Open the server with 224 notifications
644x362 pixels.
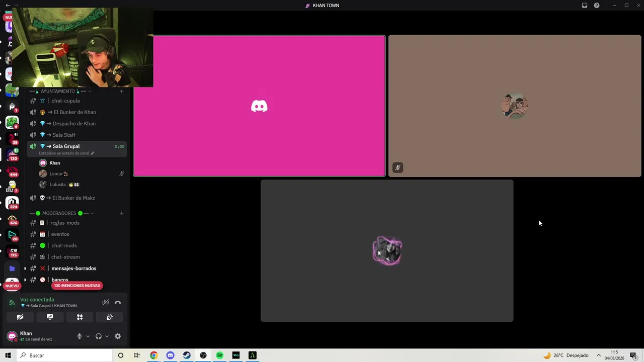tap(12, 203)
